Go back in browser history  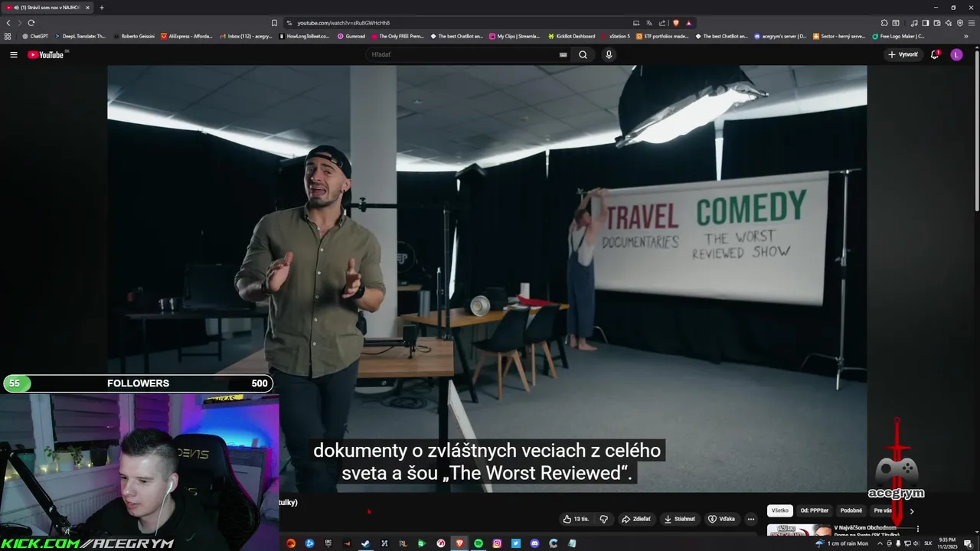tap(8, 23)
